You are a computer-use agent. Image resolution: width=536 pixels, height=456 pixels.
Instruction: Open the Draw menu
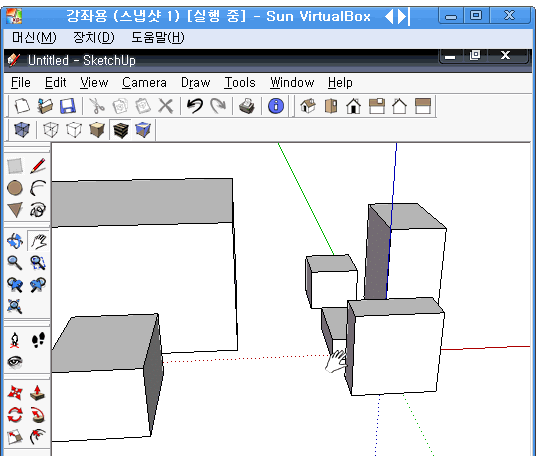(196, 82)
